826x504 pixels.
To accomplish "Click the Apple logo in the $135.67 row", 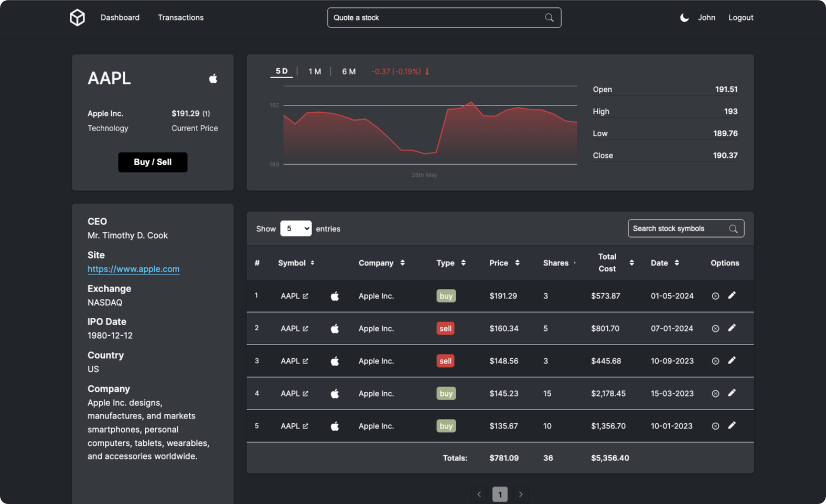I will [x=335, y=426].
